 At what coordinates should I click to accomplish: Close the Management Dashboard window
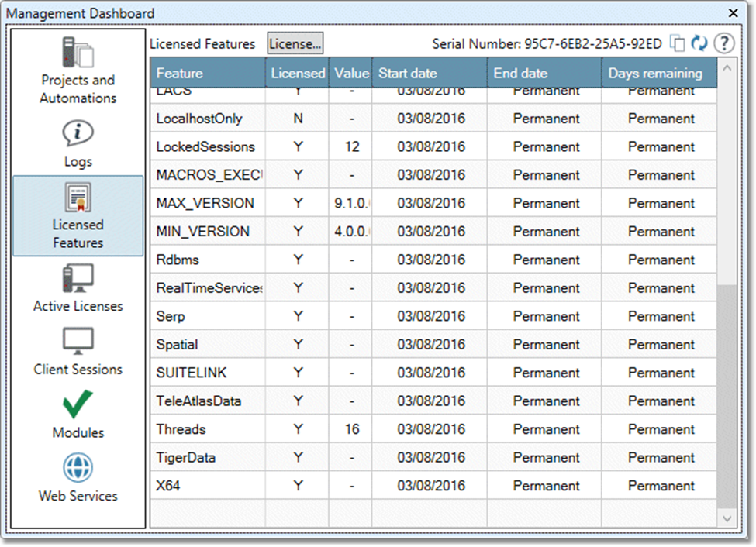pos(734,13)
